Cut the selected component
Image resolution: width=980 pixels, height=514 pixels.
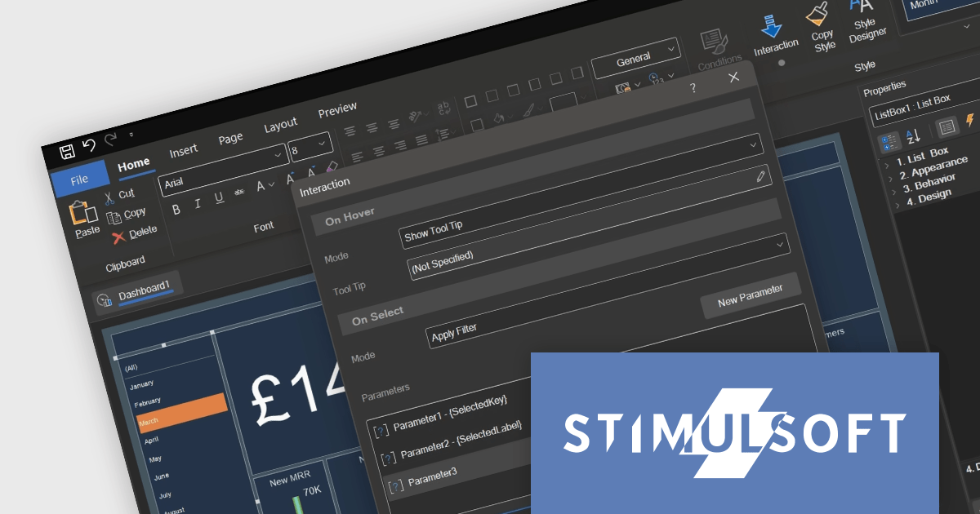coord(119,196)
